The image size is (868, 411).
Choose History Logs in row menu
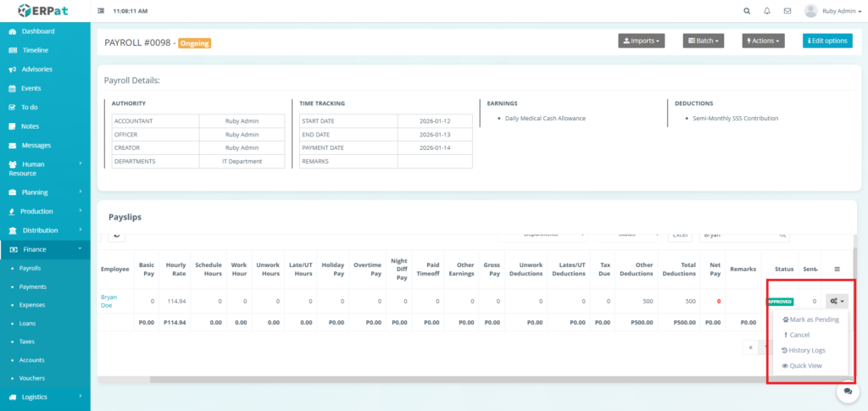coord(806,350)
